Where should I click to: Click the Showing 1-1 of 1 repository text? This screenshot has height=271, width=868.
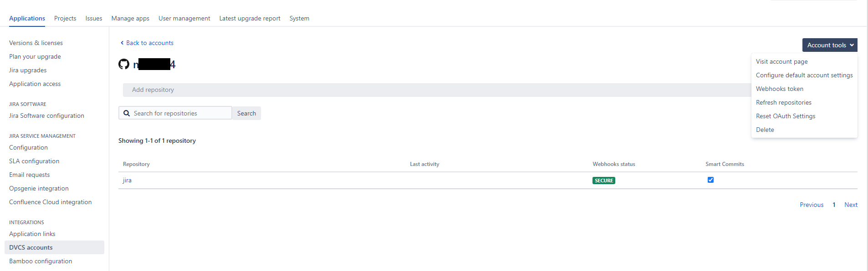157,141
